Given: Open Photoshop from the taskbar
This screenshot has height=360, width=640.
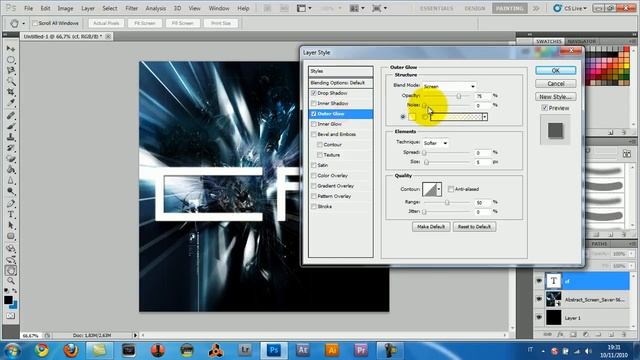Looking at the screenshot, I should click(x=274, y=350).
